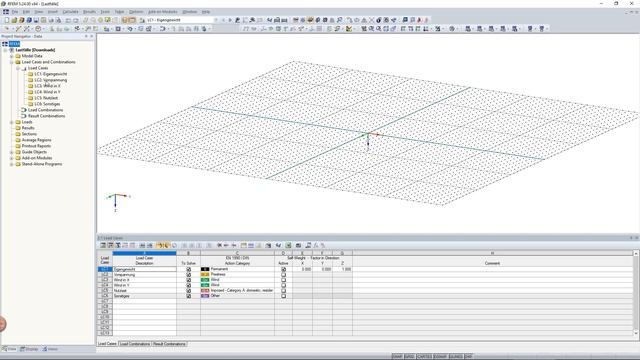Close the 2.1 Load Cases table panel
This screenshot has height=360, width=640.
(636, 238)
